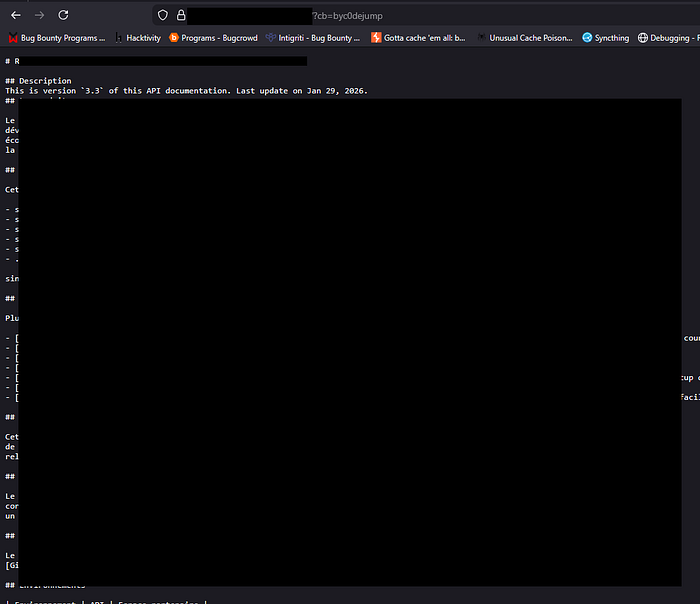Open Bug Bounty Programs bookmark

coord(57,38)
